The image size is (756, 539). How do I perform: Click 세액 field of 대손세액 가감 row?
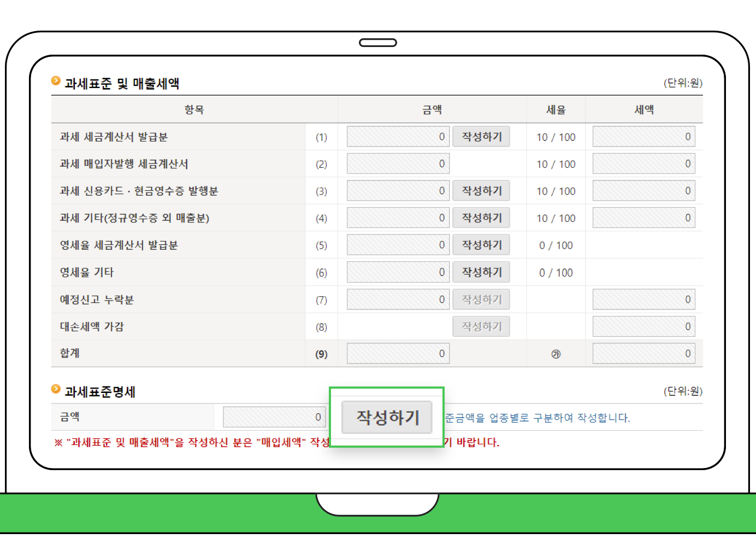tap(643, 326)
